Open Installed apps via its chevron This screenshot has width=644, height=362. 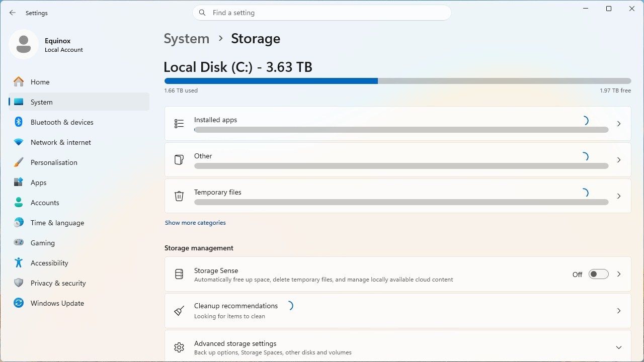tap(619, 124)
